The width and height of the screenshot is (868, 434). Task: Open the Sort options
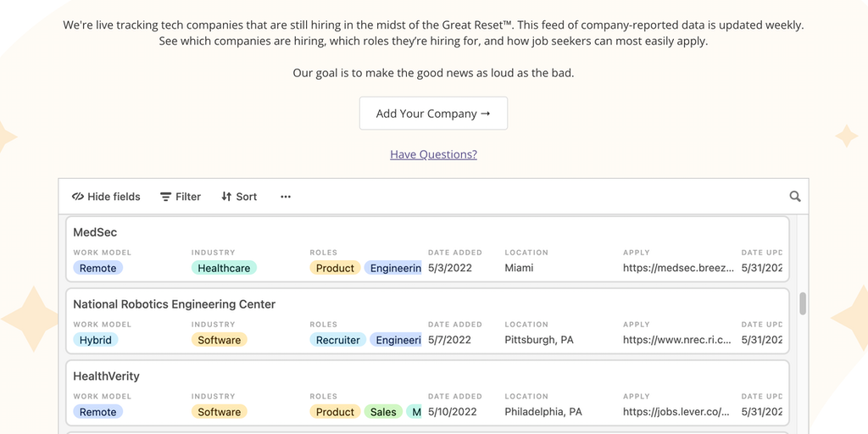point(239,197)
